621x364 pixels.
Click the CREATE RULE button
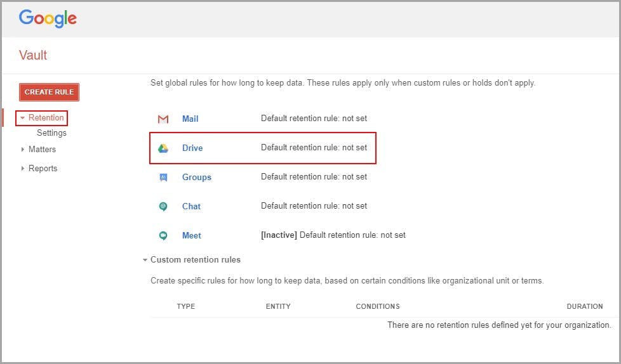pyautogui.click(x=49, y=92)
